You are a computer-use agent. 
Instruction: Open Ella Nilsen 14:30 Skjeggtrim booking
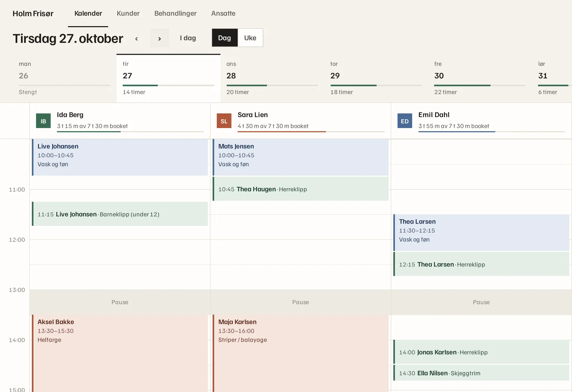[x=481, y=373]
